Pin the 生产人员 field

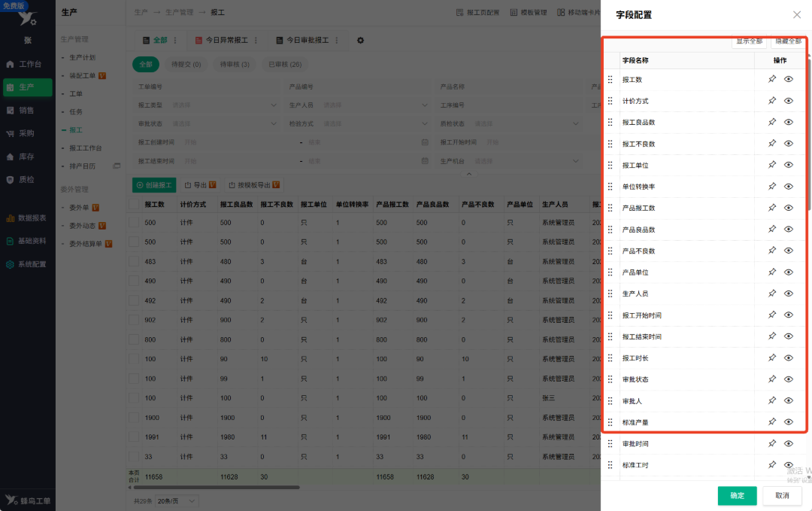(771, 294)
